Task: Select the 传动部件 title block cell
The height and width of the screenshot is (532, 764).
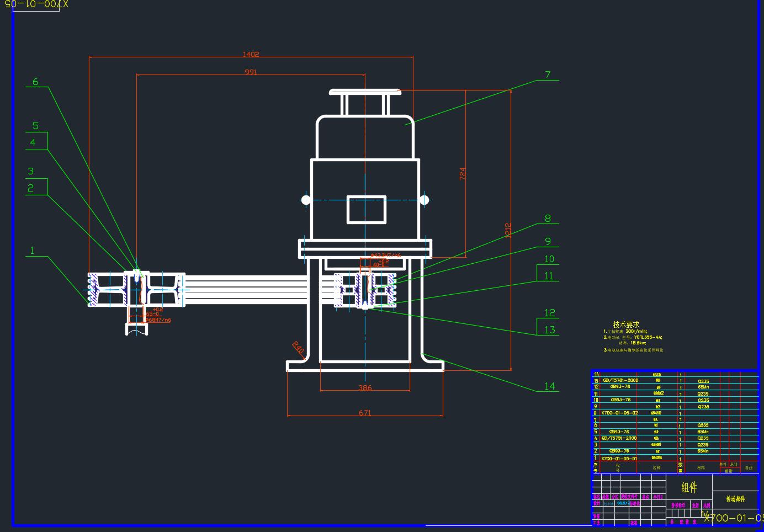Action: [735, 499]
